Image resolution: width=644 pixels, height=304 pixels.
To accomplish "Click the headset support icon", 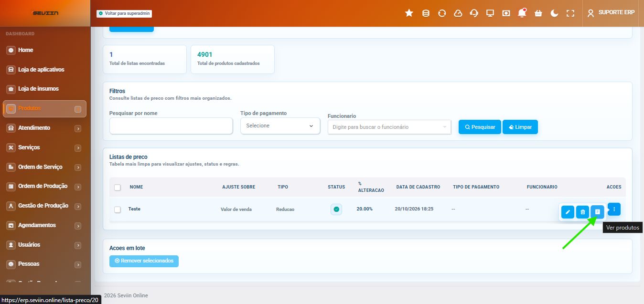I will [474, 13].
